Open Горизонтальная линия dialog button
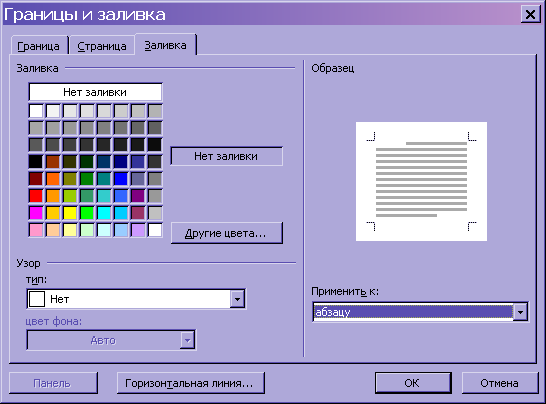Screen dimensions: 546x404 tap(191, 383)
